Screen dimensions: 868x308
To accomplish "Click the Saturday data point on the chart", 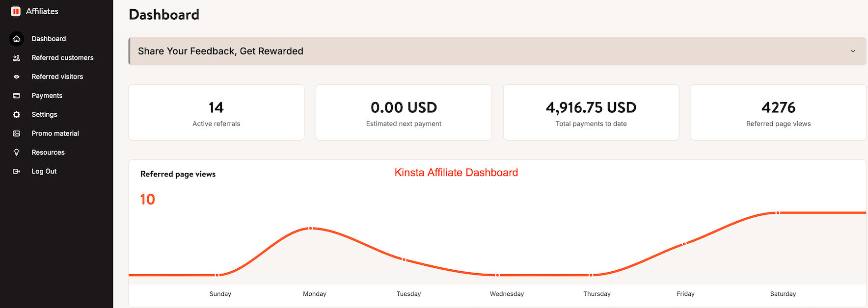I will [x=777, y=213].
